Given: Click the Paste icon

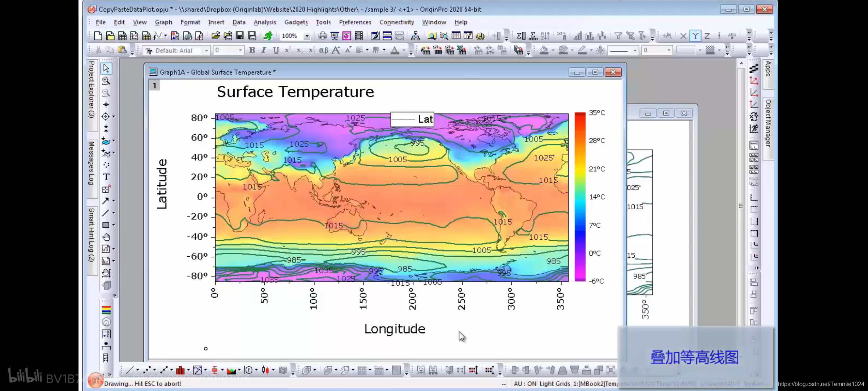Looking at the screenshot, I should [122, 50].
